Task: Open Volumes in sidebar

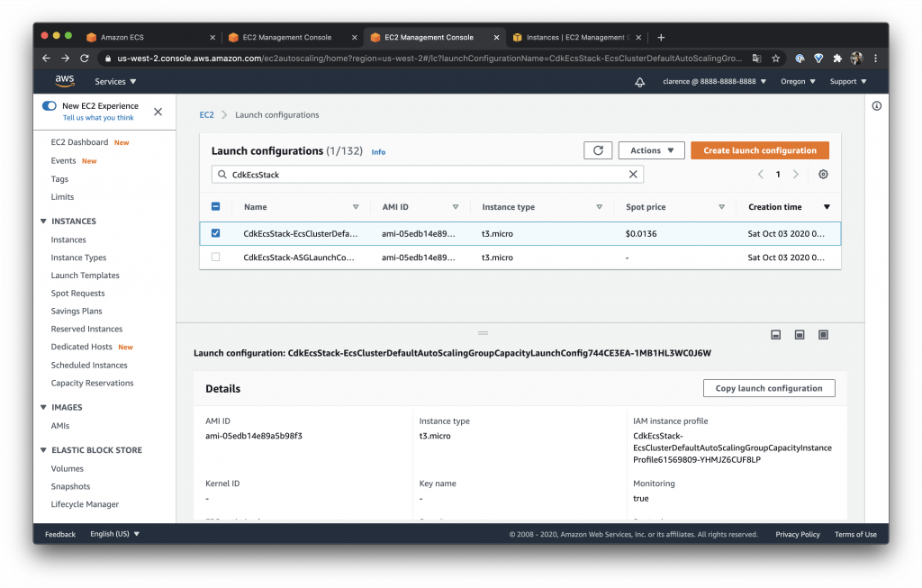Action: [x=67, y=468]
